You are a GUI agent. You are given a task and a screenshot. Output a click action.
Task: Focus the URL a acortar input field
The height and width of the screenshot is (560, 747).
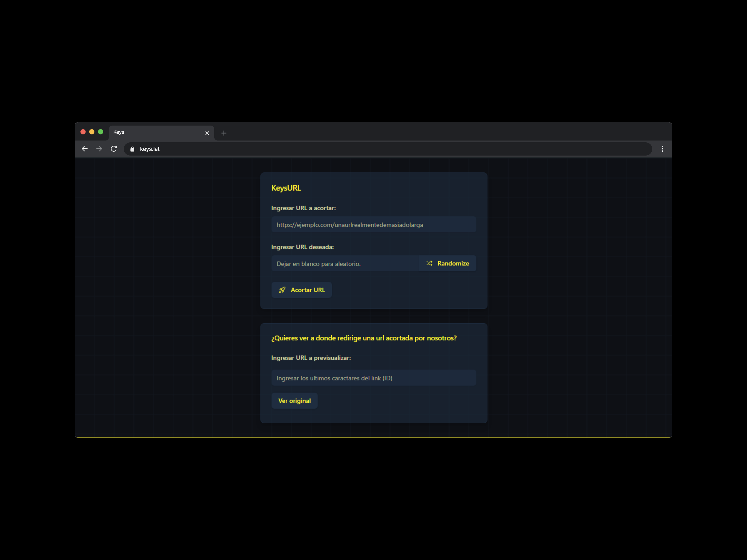pyautogui.click(x=374, y=225)
